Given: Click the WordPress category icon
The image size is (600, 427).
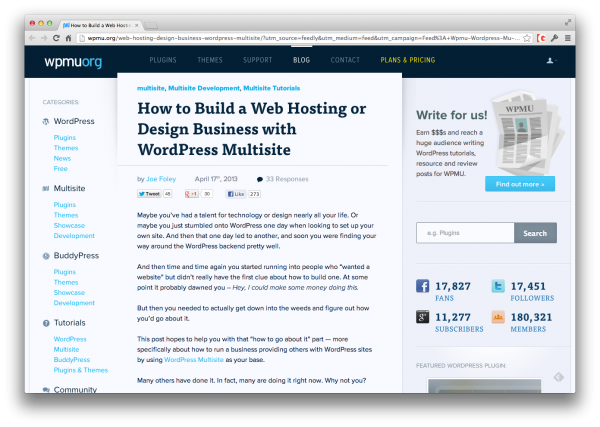Looking at the screenshot, I should coord(46,122).
